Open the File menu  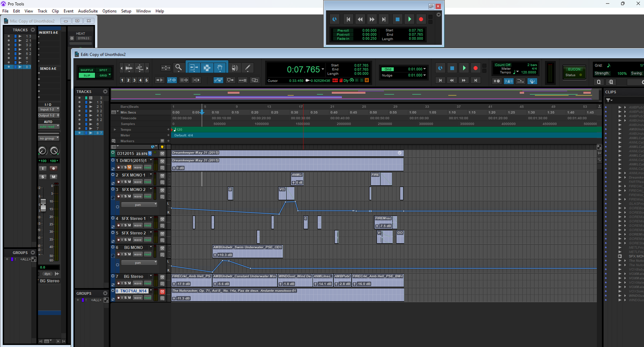click(5, 11)
